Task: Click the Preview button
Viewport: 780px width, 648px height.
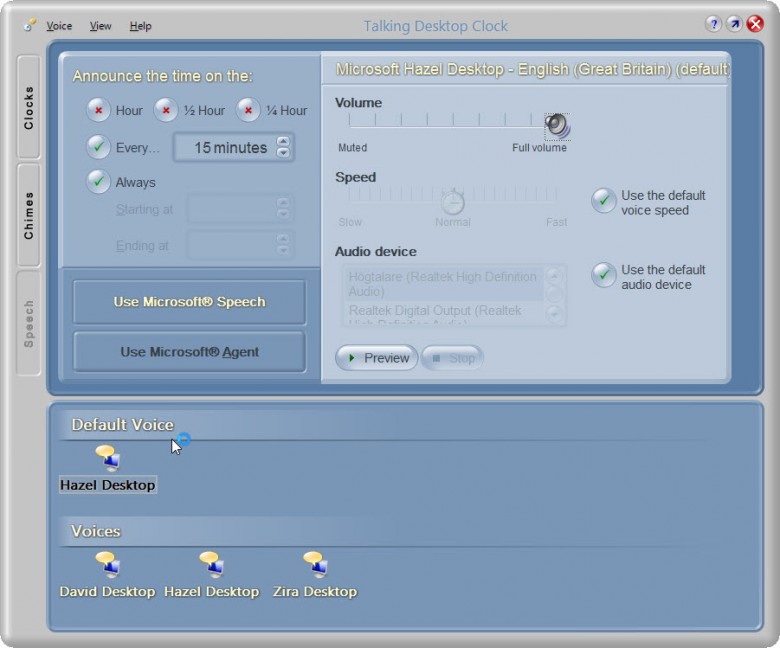Action: pos(377,358)
